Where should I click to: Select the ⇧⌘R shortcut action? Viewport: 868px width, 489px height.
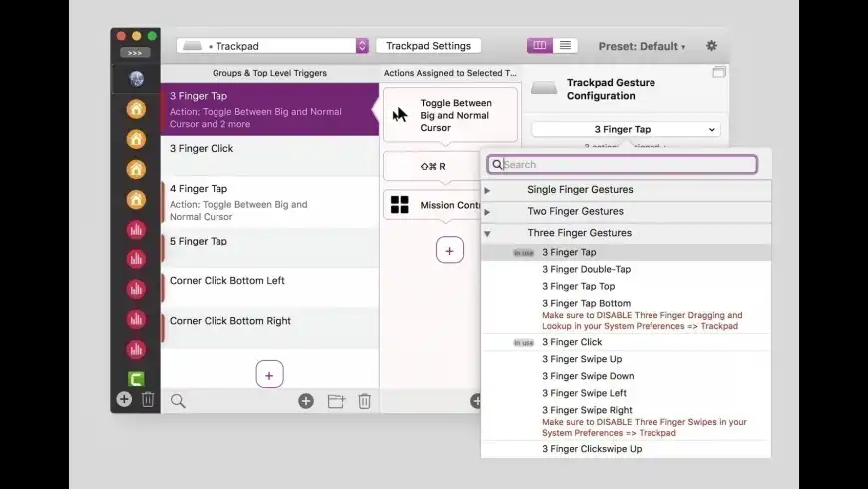[x=432, y=166]
